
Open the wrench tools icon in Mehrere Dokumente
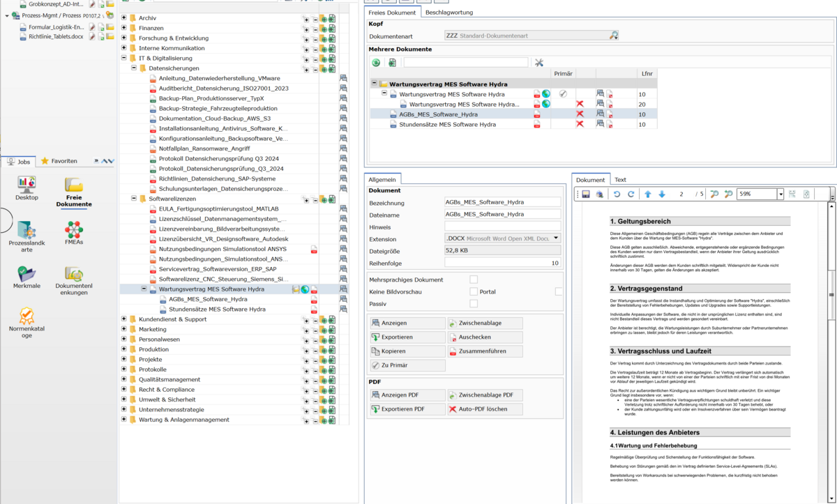[539, 63]
